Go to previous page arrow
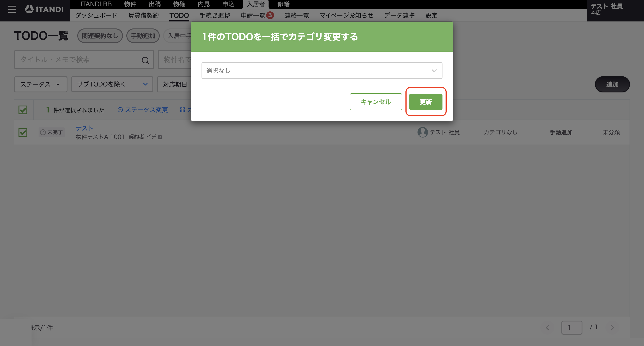The image size is (644, 346). click(x=547, y=328)
